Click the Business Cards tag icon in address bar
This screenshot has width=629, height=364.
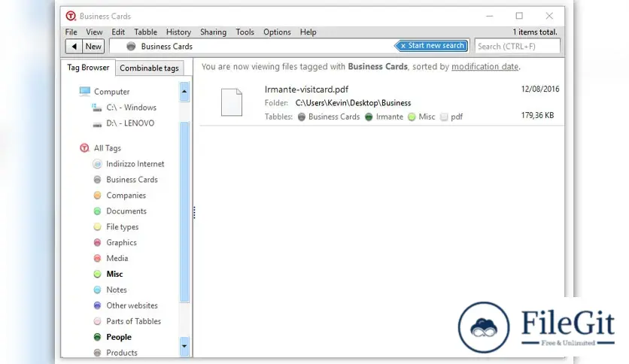131,46
